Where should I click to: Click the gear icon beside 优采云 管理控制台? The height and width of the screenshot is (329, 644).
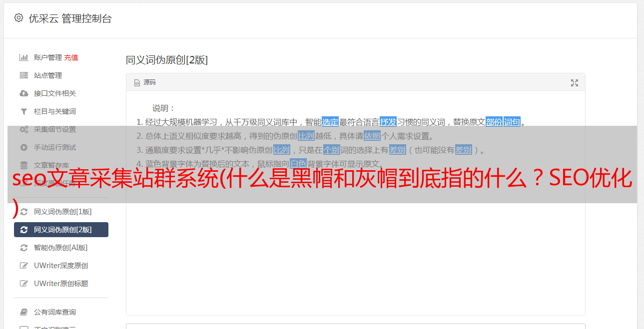coord(18,18)
